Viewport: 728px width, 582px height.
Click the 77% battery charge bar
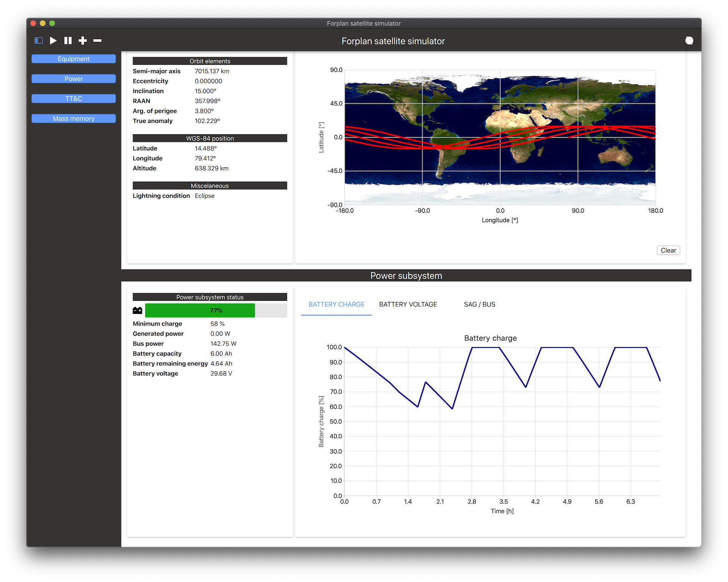coord(216,311)
